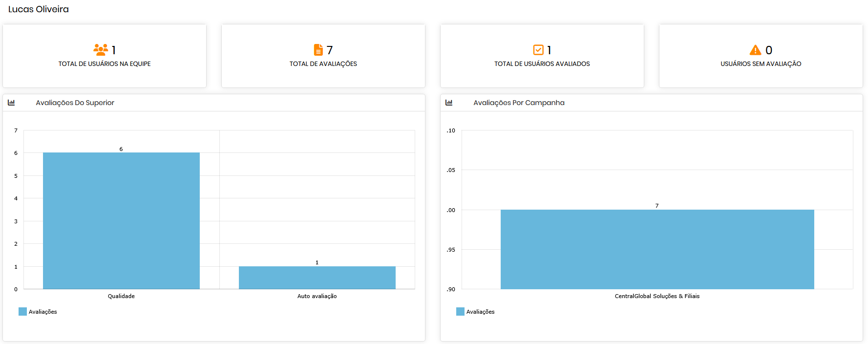Screen dimensions: 868x344
Task: Click the orange checkmark evaluated users icon
Action: tap(538, 50)
